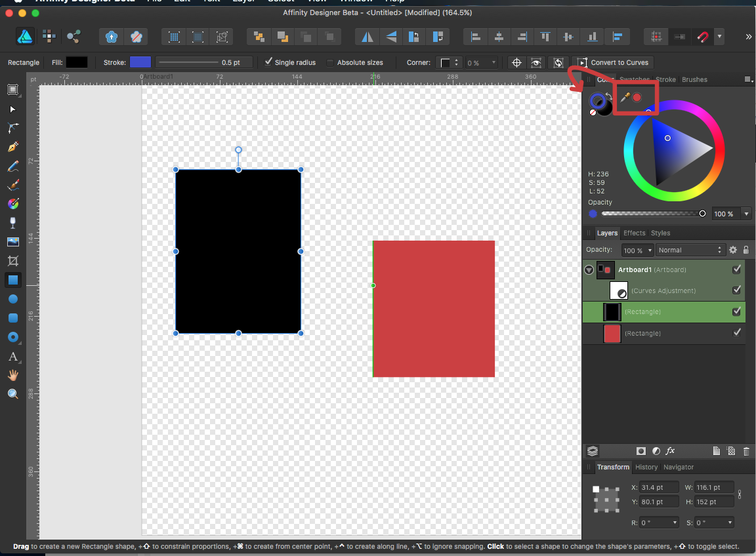Select the Node tool
This screenshot has height=556, width=756.
[13, 128]
